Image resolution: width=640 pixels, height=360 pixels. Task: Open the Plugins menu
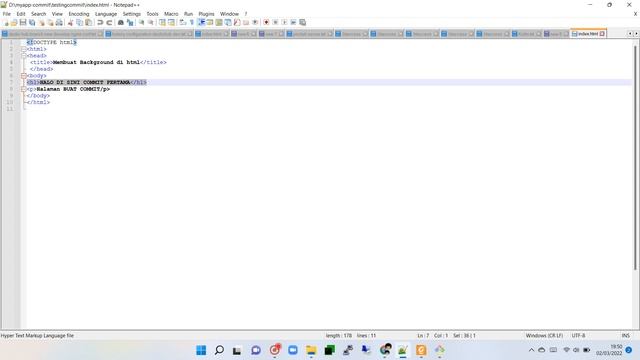pyautogui.click(x=206, y=14)
